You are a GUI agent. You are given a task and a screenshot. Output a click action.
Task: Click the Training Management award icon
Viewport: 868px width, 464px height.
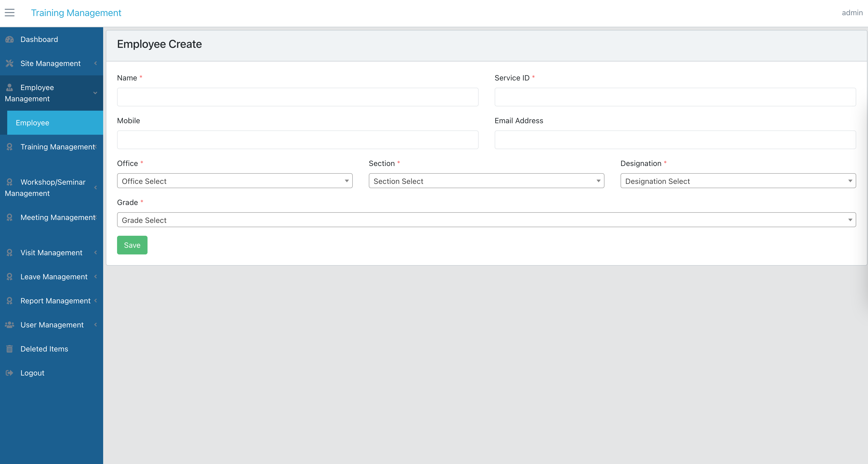tap(9, 147)
